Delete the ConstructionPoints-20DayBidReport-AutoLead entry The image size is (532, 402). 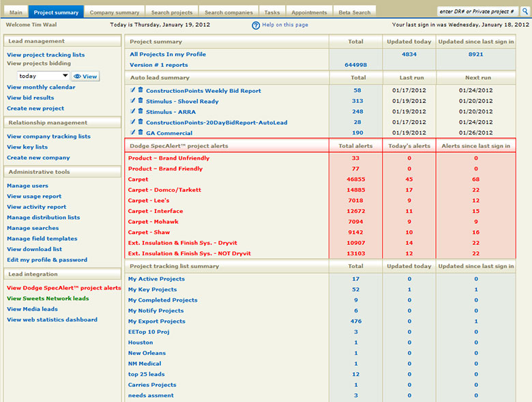pos(141,121)
